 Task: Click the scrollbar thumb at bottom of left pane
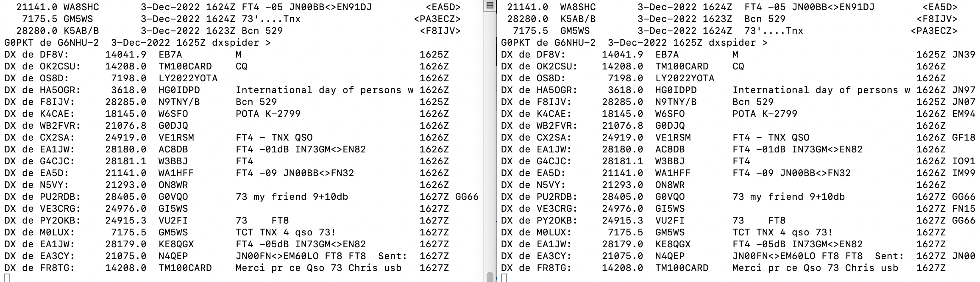pos(490,277)
